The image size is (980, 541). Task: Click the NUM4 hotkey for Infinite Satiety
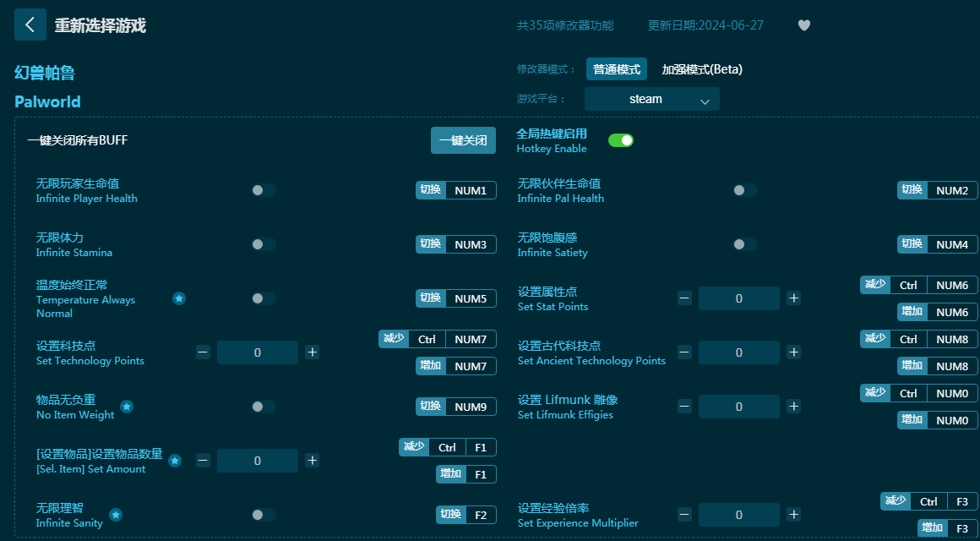click(x=952, y=244)
